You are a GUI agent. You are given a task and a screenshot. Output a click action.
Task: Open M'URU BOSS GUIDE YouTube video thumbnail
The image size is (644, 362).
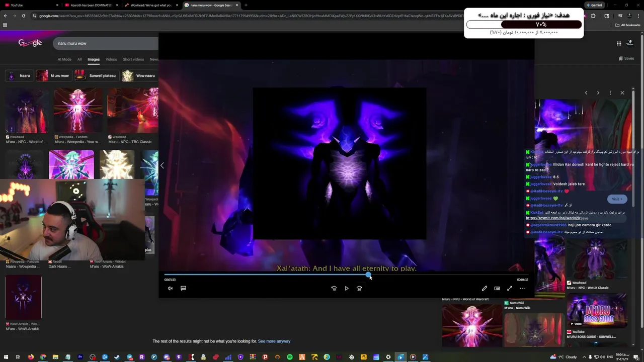click(597, 310)
